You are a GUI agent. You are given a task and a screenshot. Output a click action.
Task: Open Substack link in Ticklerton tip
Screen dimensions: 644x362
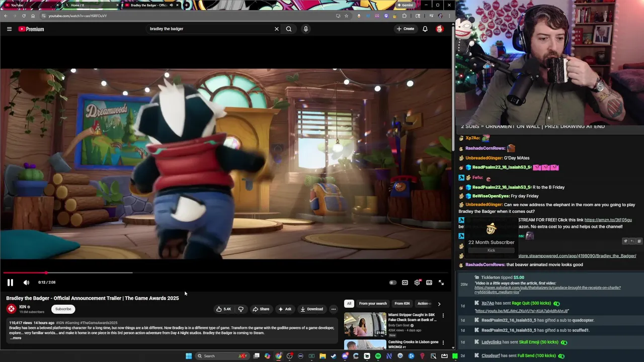[x=547, y=290]
